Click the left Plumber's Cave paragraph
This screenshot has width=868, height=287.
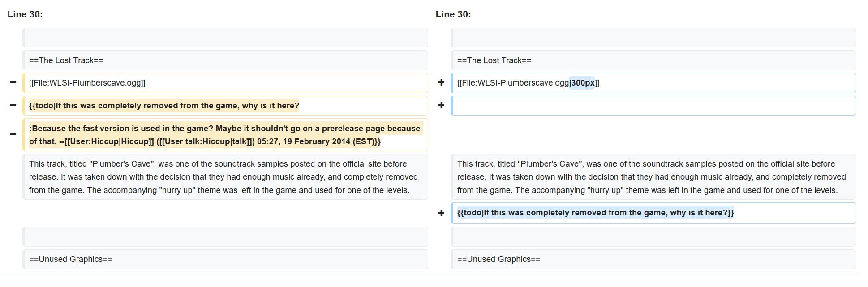[x=225, y=177]
